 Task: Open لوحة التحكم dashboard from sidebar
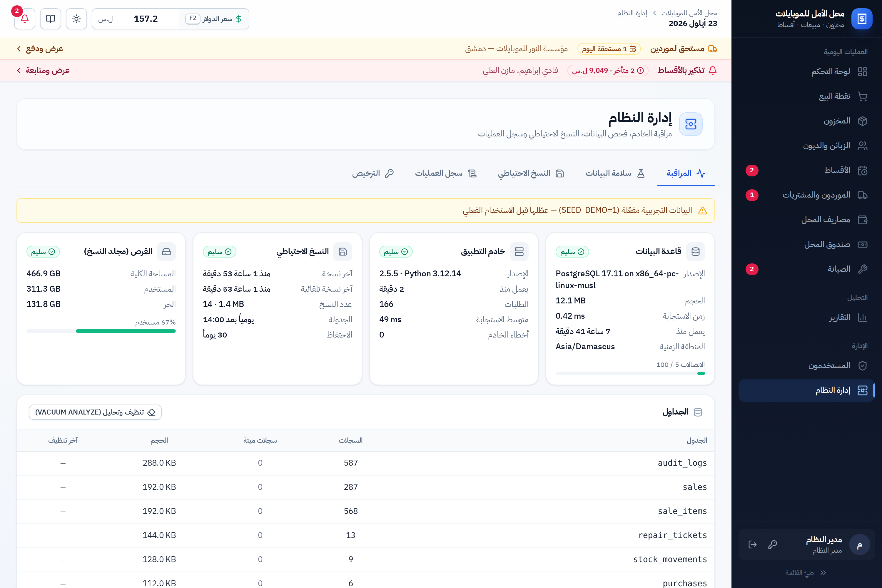pyautogui.click(x=807, y=72)
